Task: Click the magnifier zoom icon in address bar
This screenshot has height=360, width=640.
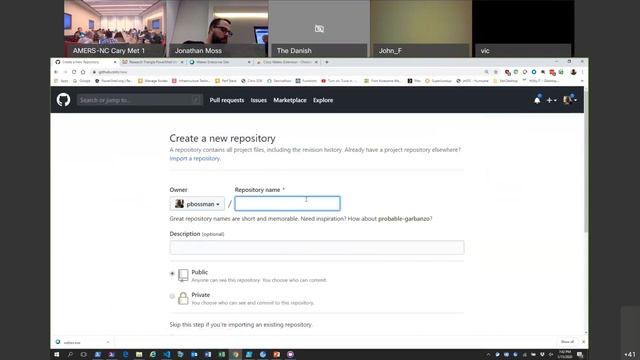Action: (x=487, y=72)
